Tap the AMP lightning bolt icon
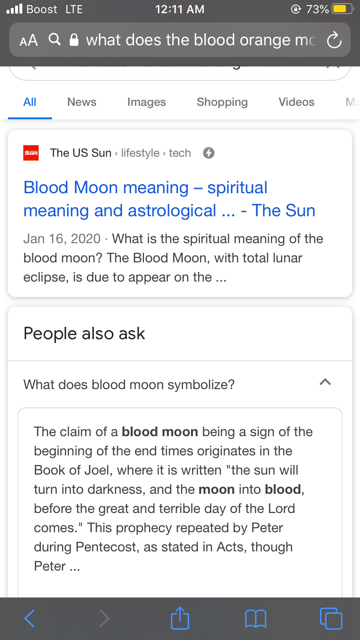Viewport: 360px width, 640px height. [x=209, y=153]
